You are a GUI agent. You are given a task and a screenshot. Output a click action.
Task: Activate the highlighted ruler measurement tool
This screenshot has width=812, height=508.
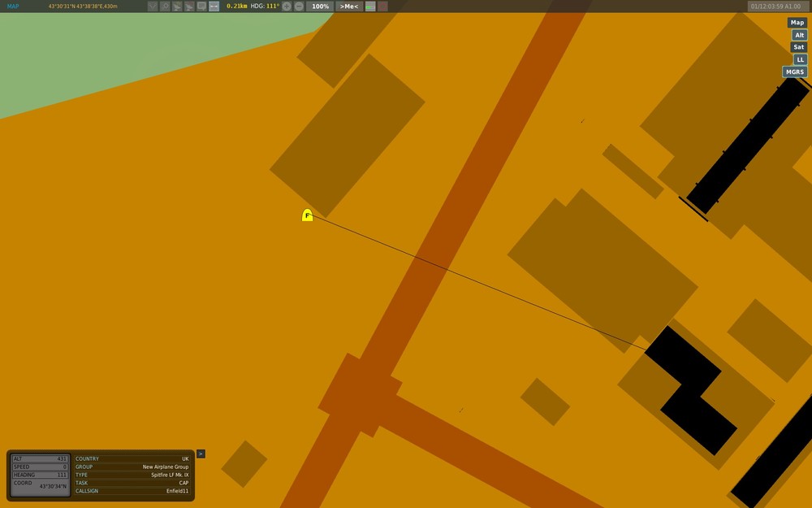pos(214,7)
